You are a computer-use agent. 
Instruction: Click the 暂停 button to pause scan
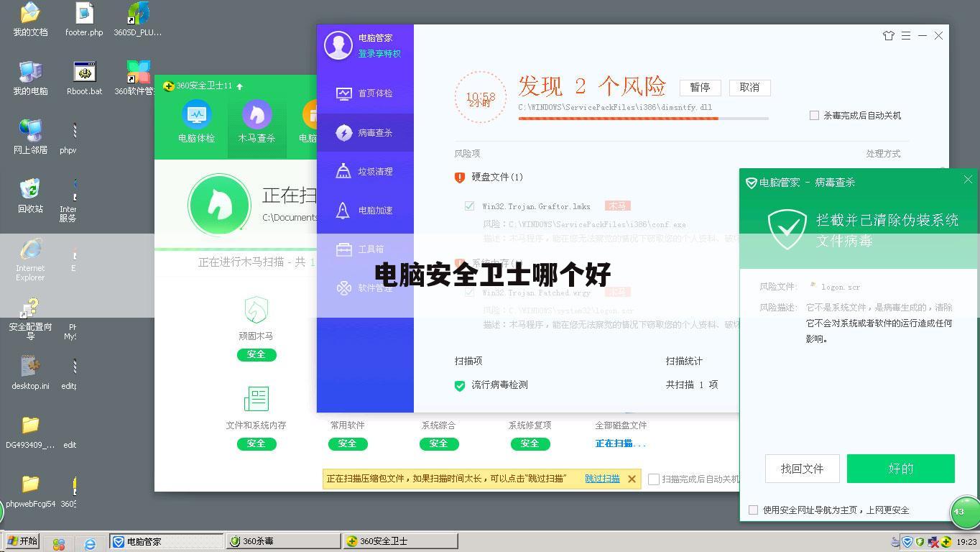tap(700, 88)
